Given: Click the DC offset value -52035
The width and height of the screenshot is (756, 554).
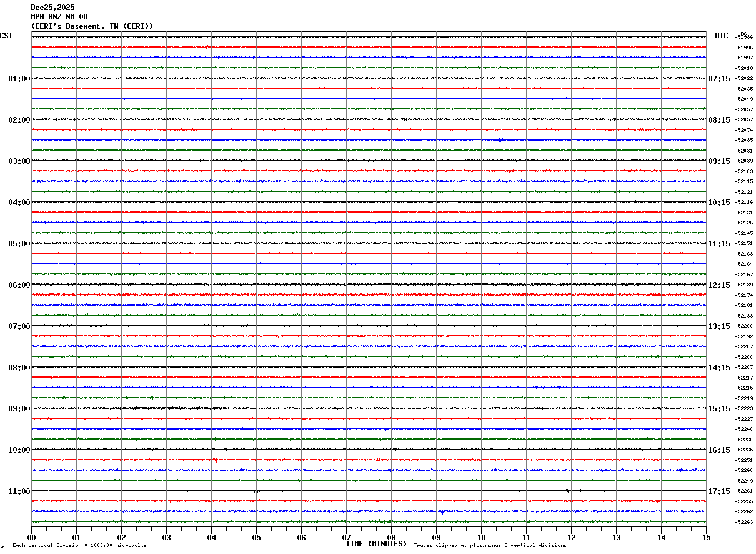Looking at the screenshot, I should (744, 89).
